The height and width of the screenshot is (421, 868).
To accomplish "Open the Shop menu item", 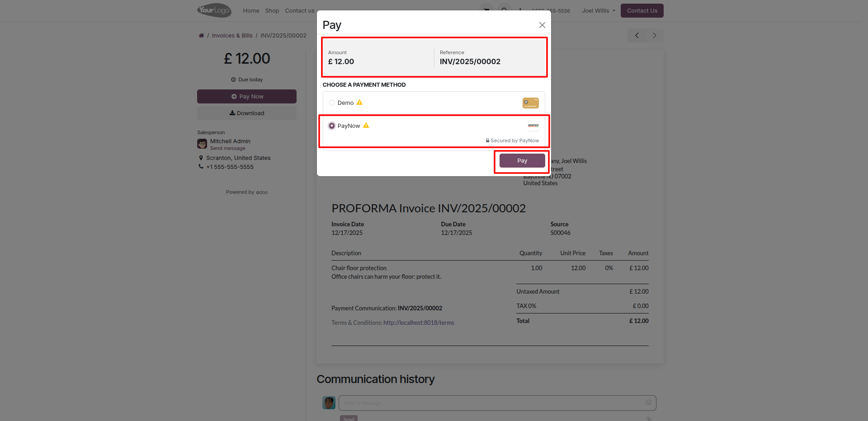I will 272,11.
